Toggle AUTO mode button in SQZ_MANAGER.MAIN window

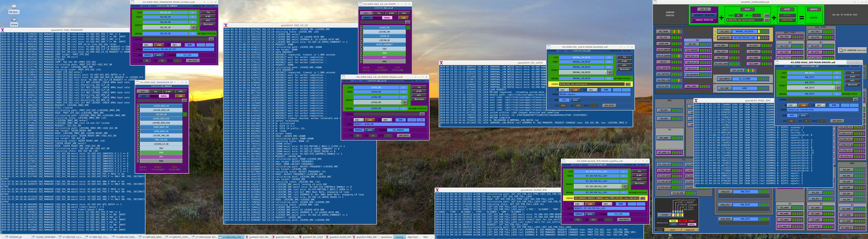pyautogui.click(x=159, y=55)
